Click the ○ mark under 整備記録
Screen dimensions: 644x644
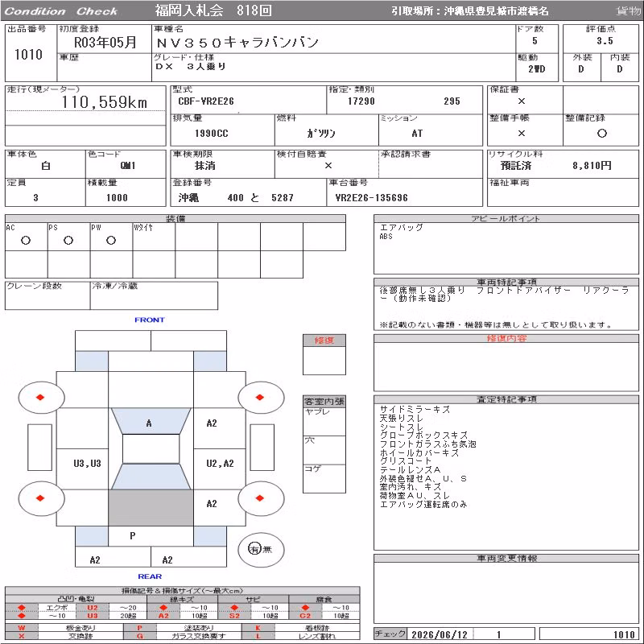pos(601,133)
